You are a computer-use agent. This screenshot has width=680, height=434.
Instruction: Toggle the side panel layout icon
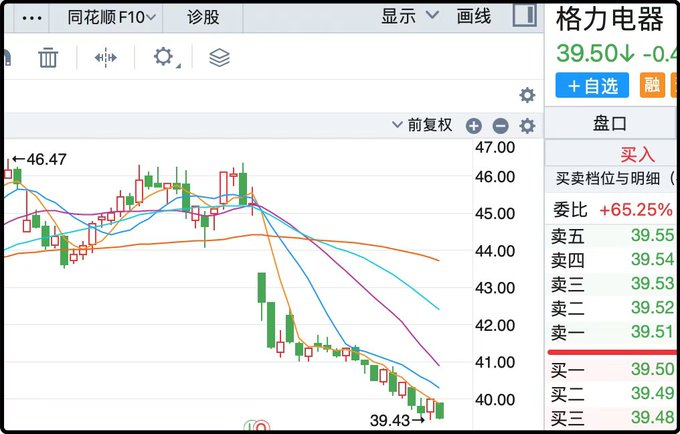(524, 16)
